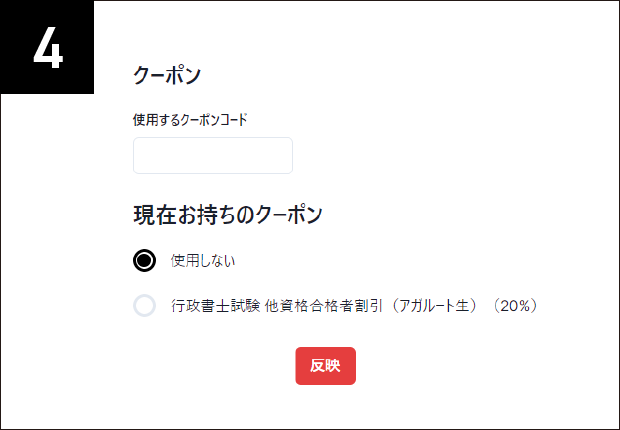Choose the option to not use a coupon
This screenshot has width=620, height=430.
pyautogui.click(x=145, y=261)
